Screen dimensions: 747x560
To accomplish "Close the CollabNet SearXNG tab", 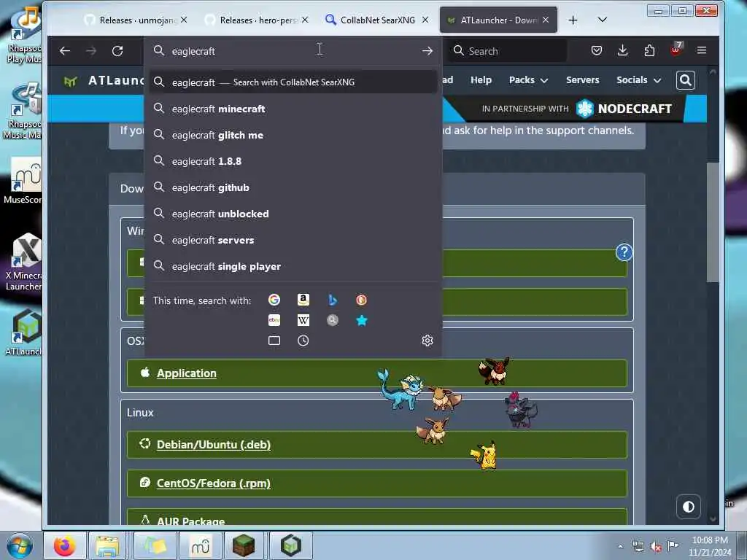I will (x=425, y=20).
